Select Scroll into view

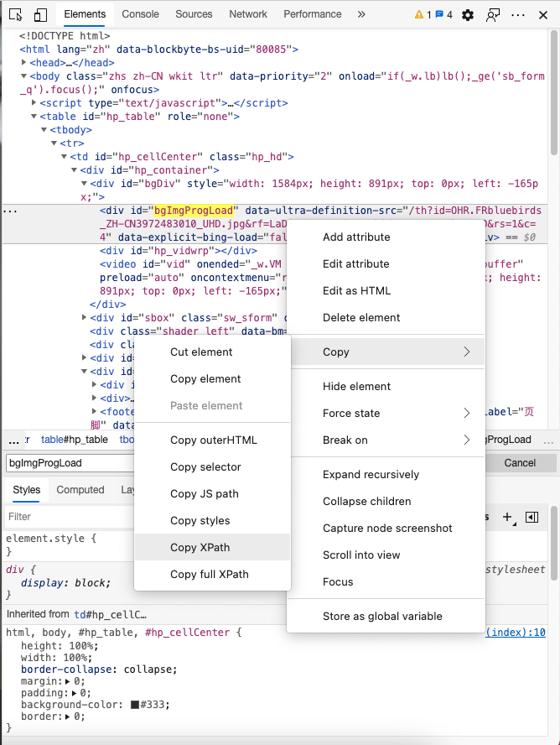click(386, 555)
